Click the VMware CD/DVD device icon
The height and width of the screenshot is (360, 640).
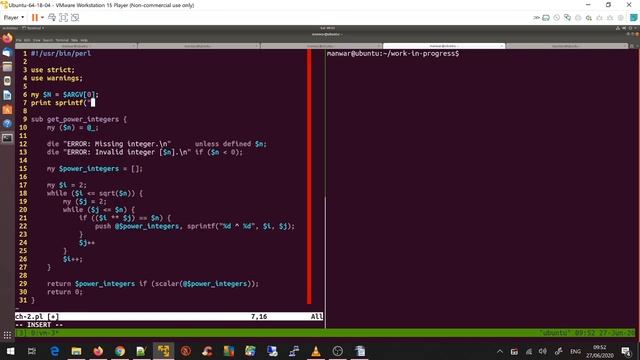(557, 18)
